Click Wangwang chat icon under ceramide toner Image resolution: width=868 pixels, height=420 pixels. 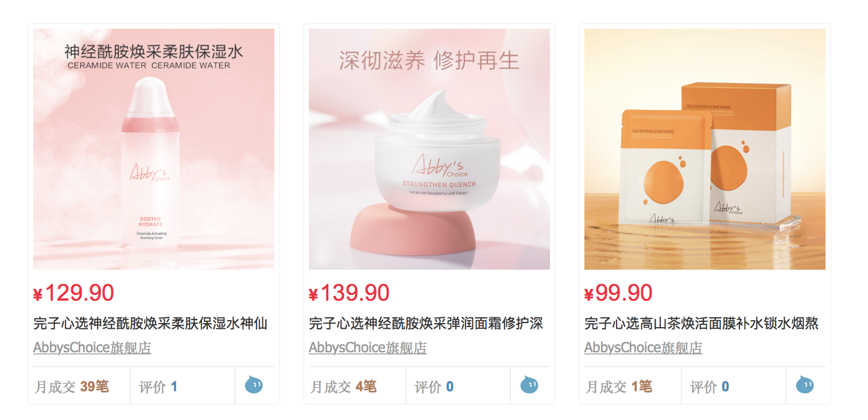pos(254,385)
